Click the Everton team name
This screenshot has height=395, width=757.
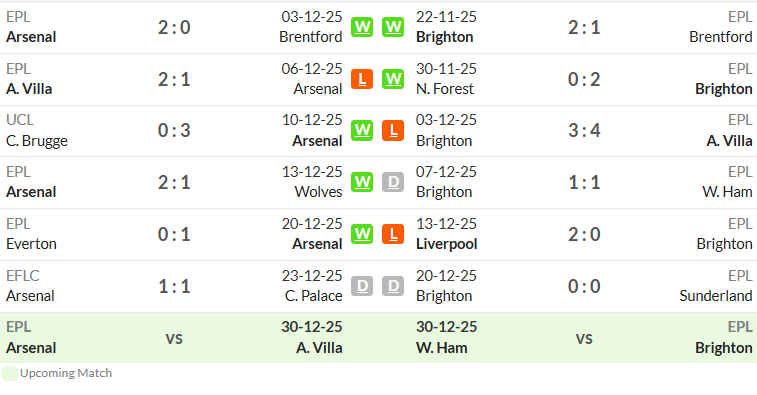31,244
